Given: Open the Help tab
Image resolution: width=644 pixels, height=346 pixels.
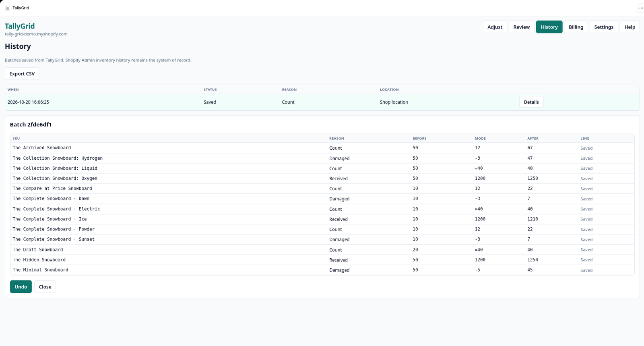Looking at the screenshot, I should click(x=630, y=27).
